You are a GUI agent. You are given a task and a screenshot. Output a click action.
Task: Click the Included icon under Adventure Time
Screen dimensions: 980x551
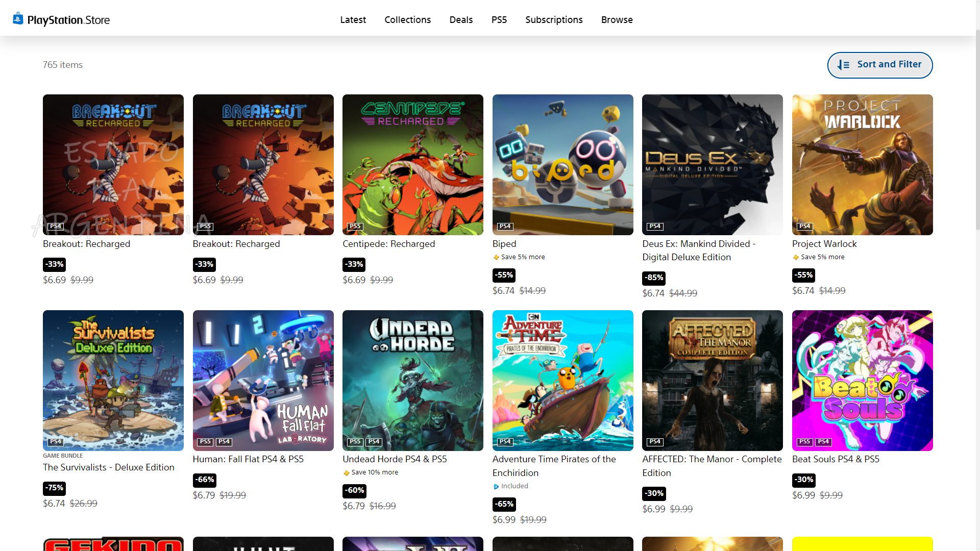pos(496,487)
